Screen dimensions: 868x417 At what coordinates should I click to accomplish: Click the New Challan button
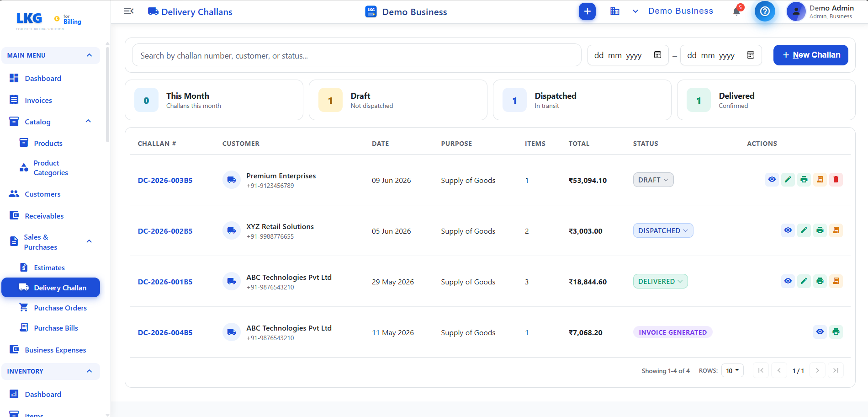click(810, 55)
